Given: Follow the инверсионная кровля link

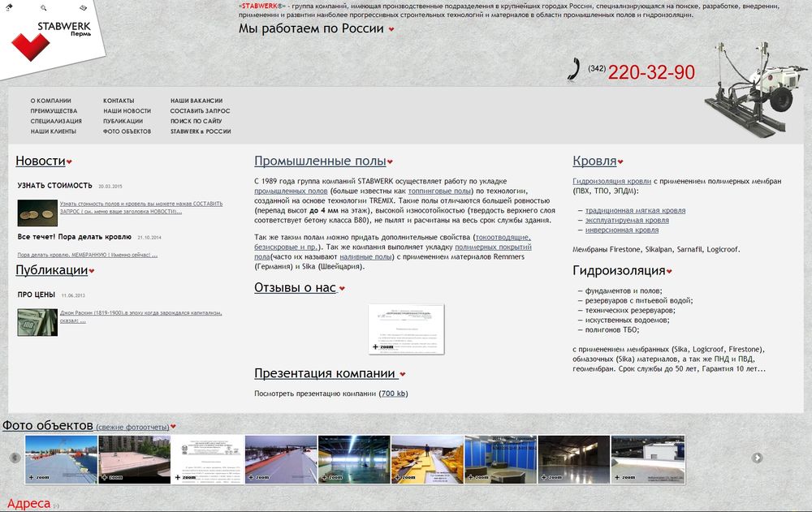Looking at the screenshot, I should [622, 230].
